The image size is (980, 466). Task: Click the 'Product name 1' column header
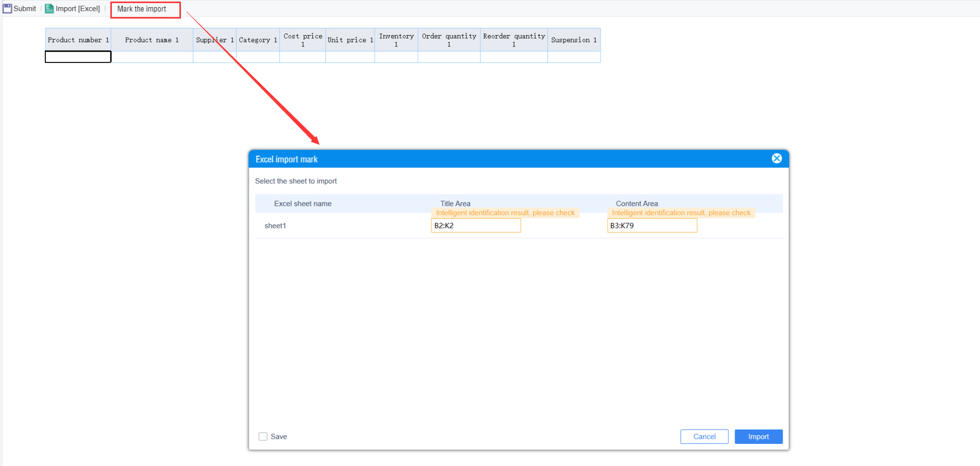click(152, 40)
